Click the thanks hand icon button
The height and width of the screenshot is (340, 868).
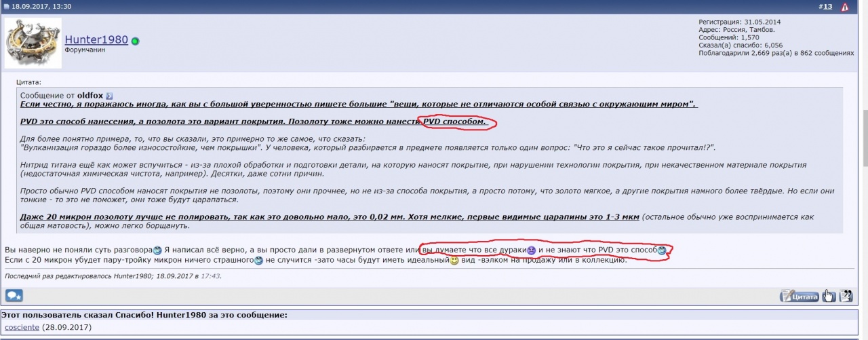pos(829,295)
